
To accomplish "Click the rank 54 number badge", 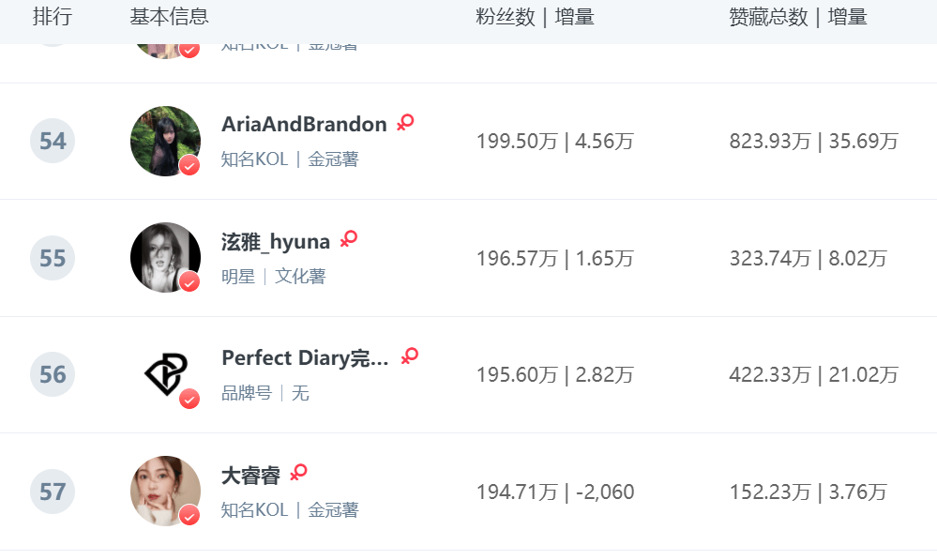I will coord(53,141).
